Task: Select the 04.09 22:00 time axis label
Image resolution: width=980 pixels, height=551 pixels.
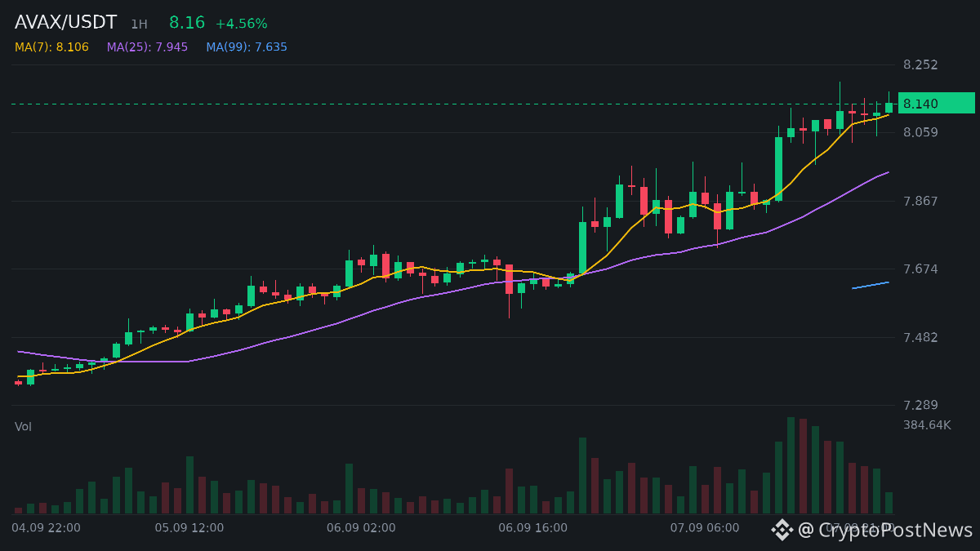Action: [47, 528]
